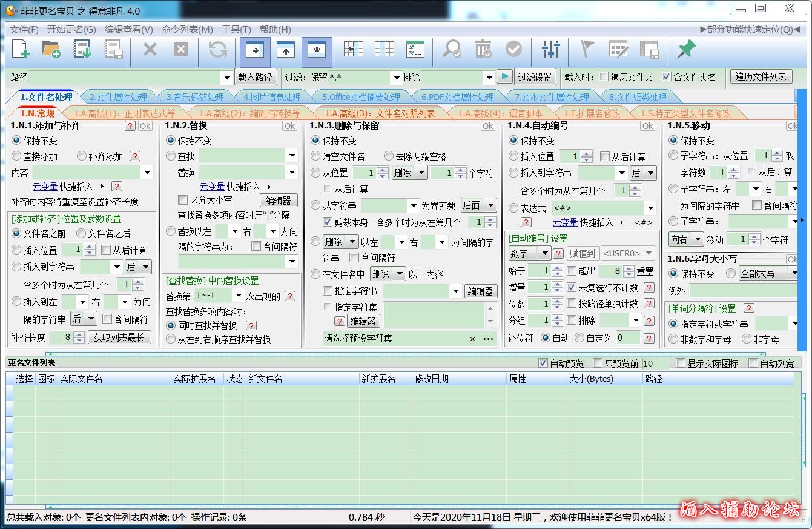Screen dimensions: 812x529
Task: Click the green pushpin toolbar icon
Action: click(x=686, y=50)
